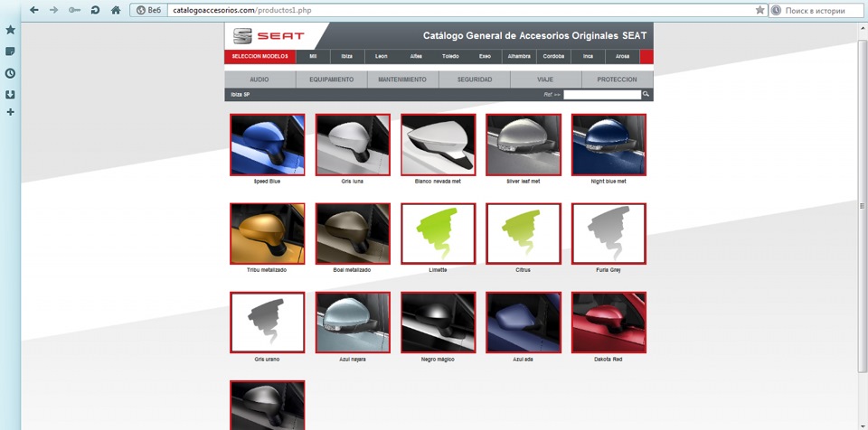Select the Inca model tab

click(588, 56)
